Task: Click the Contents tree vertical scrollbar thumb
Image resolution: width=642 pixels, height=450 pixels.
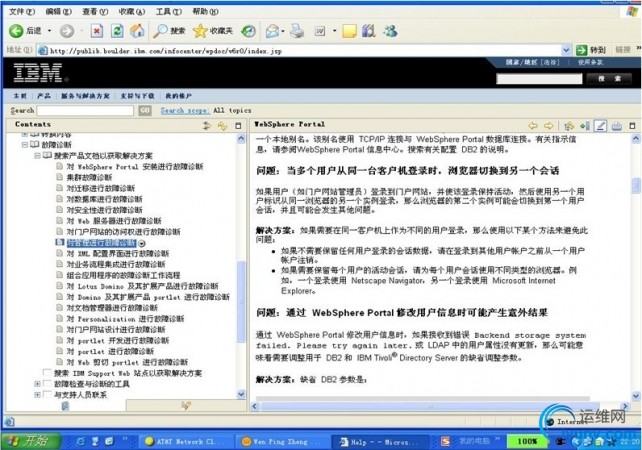Action: (x=242, y=302)
